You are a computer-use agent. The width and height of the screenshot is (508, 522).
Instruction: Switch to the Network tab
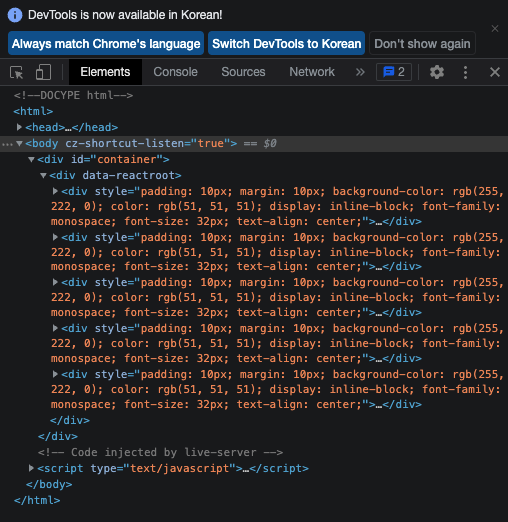312,72
